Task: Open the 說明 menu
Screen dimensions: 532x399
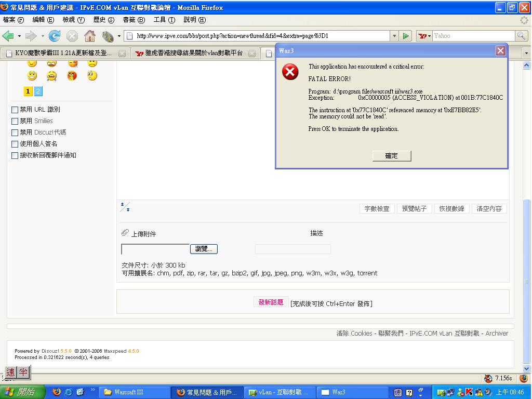Action: (195, 20)
